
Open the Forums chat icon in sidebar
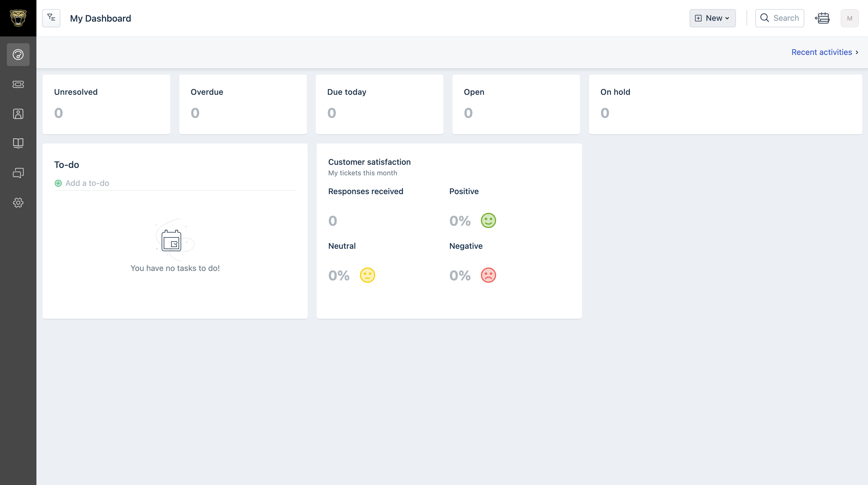pyautogui.click(x=18, y=173)
